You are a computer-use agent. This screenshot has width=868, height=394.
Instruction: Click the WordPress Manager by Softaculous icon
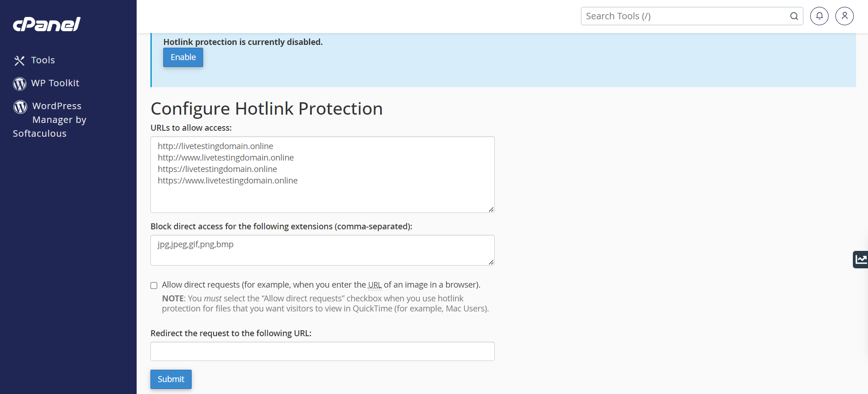(x=20, y=106)
